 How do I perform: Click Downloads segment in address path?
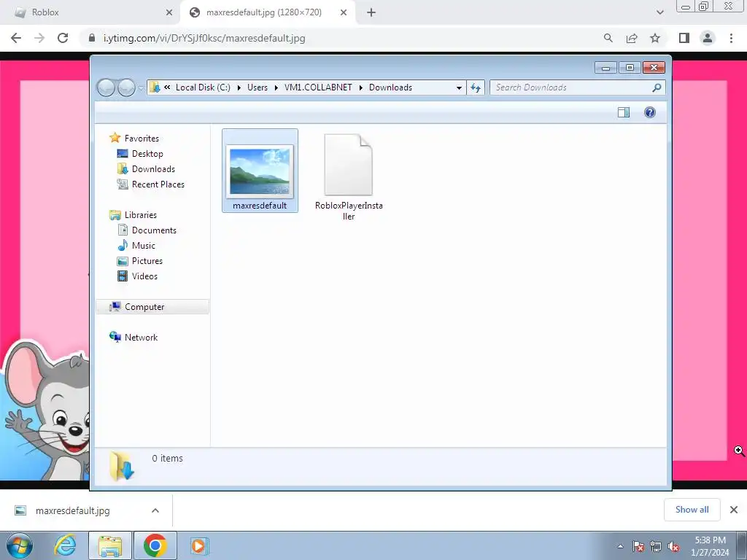(x=390, y=87)
